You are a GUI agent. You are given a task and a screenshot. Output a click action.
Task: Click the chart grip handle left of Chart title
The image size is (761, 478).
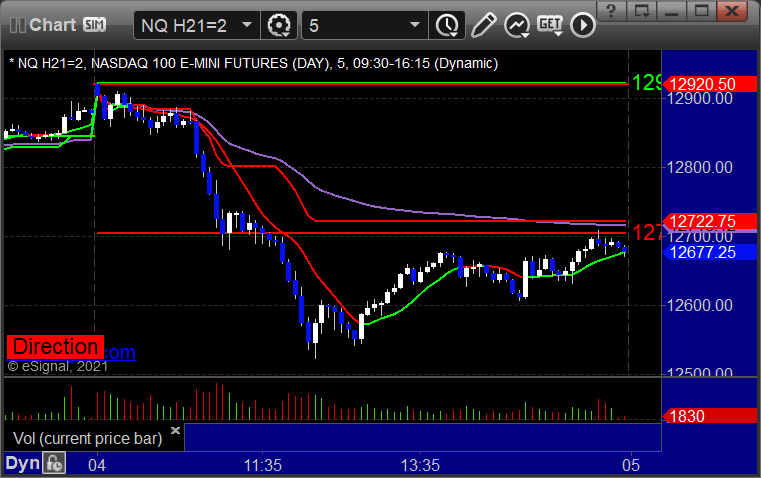coord(17,25)
